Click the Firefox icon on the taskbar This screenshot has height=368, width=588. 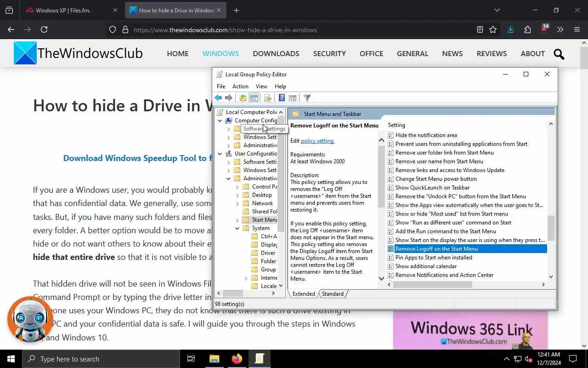(x=237, y=359)
